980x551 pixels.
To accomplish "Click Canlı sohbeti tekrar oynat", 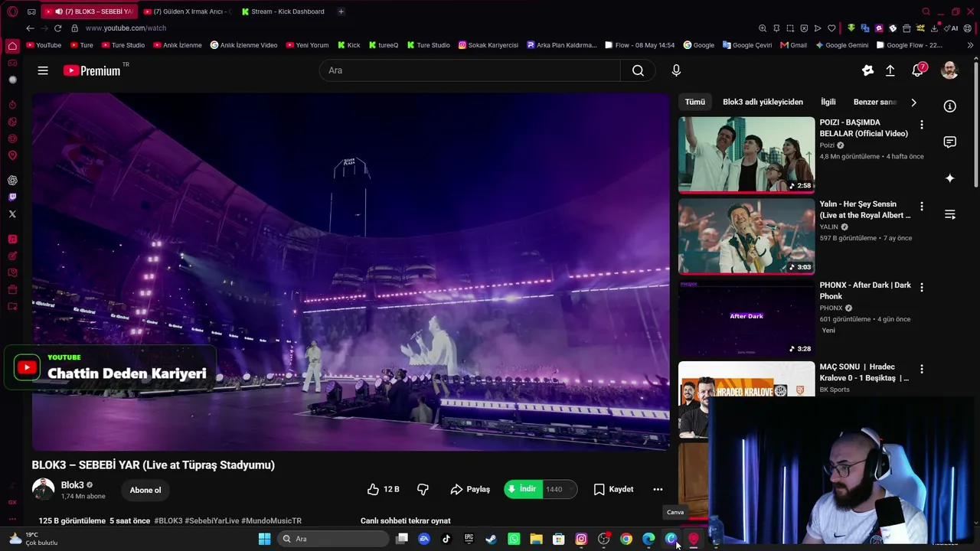I will [x=406, y=521].
